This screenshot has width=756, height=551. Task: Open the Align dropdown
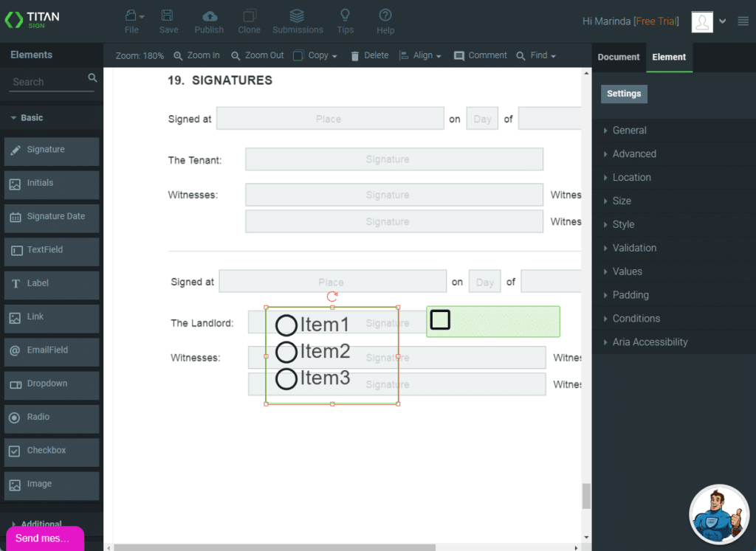pos(420,55)
